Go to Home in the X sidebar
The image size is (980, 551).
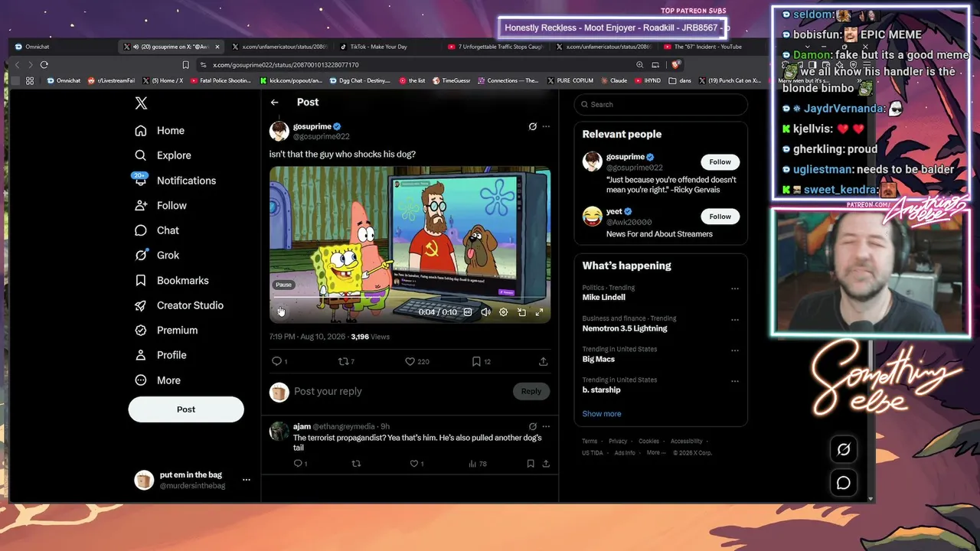[x=159, y=131]
